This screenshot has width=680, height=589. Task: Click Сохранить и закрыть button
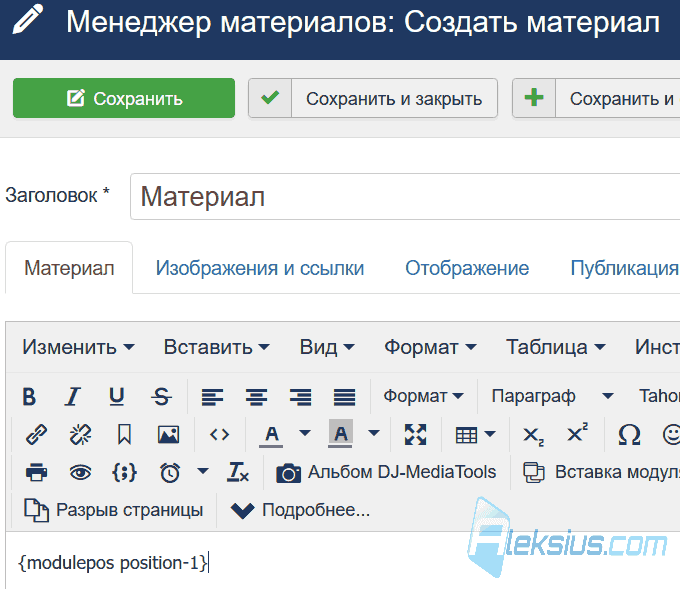(x=373, y=98)
